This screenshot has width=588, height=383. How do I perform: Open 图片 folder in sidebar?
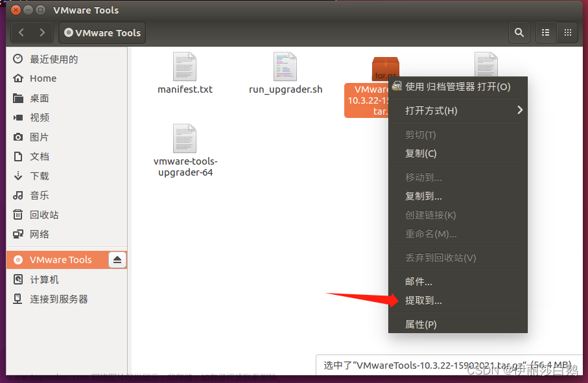(67, 137)
